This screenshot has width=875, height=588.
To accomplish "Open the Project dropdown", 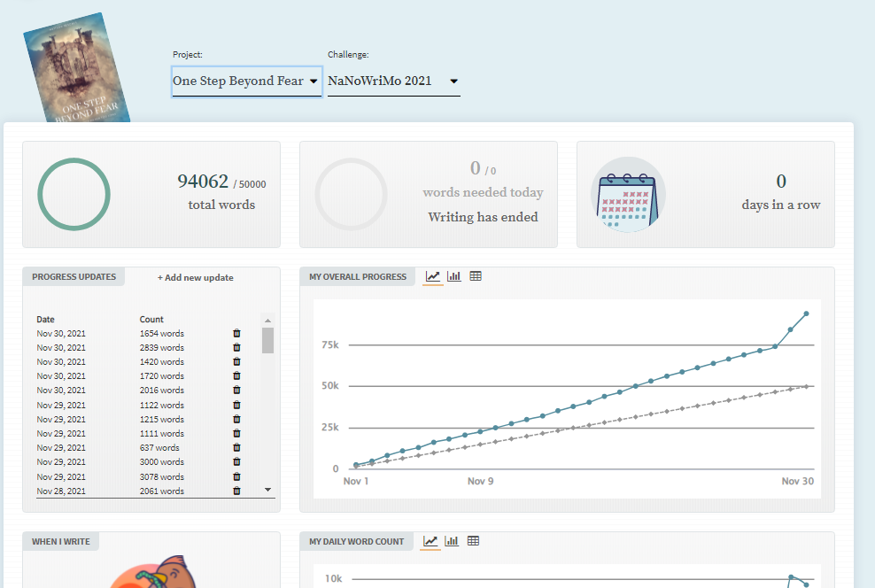I will [x=246, y=81].
